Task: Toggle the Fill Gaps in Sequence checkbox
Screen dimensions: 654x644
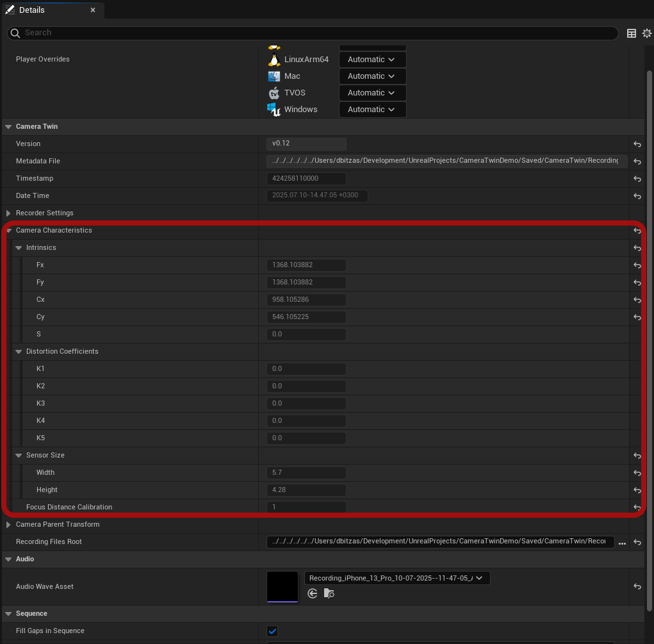Action: point(272,631)
